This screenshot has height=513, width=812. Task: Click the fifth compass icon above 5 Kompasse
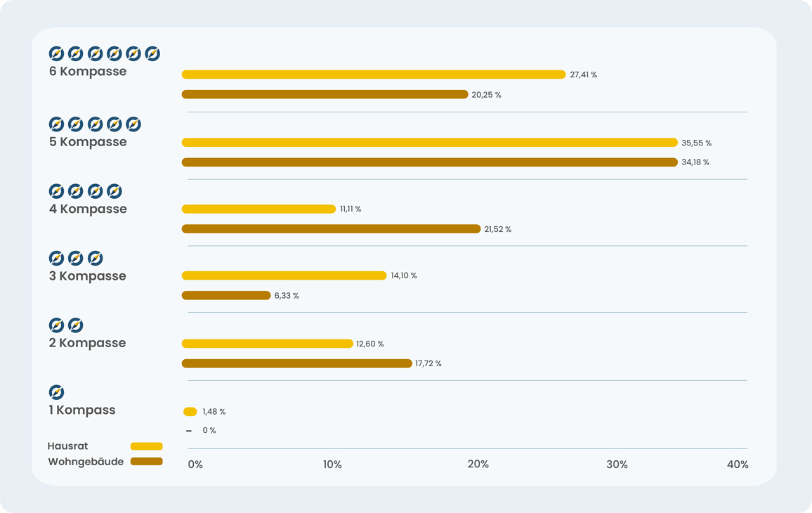coord(133,124)
